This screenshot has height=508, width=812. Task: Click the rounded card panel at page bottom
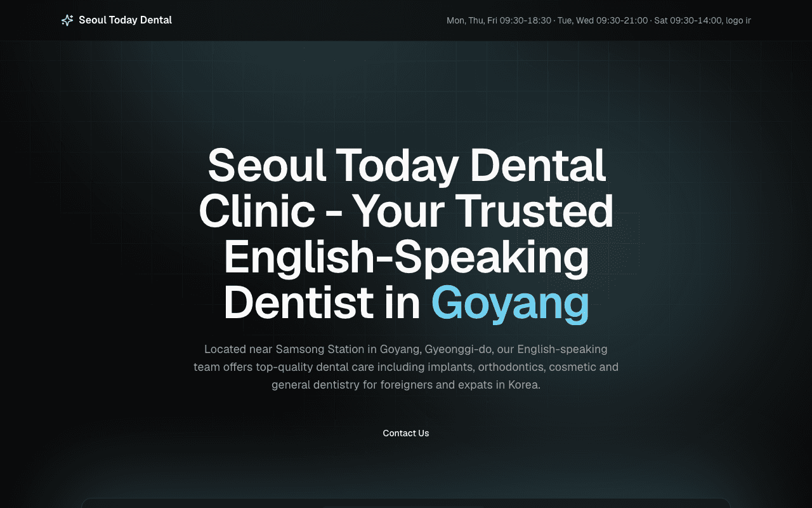pyautogui.click(x=406, y=503)
